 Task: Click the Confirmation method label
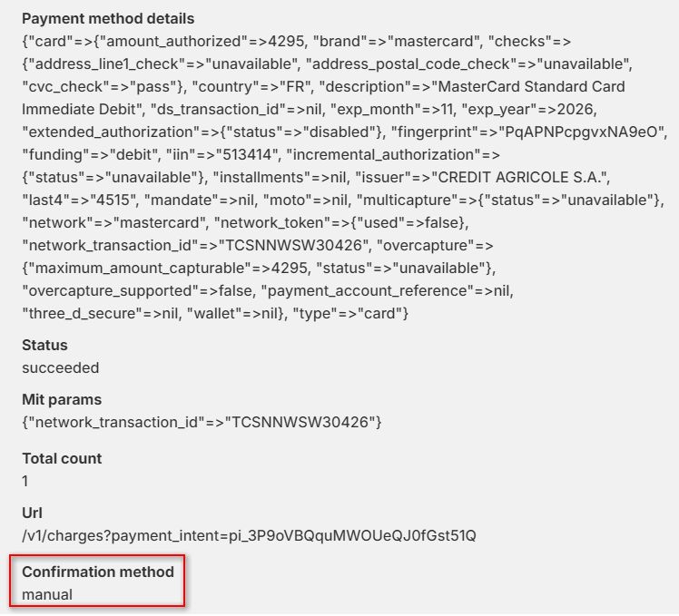98,572
